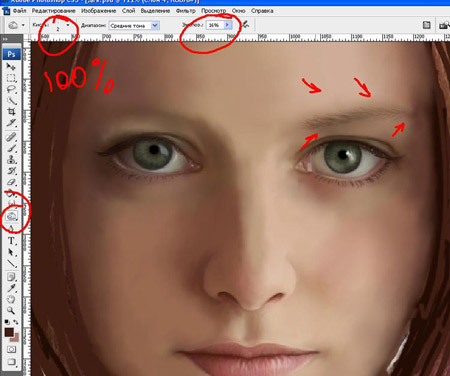Select the Rectangular Marquee tool
This screenshot has height=376, width=450.
(11, 78)
